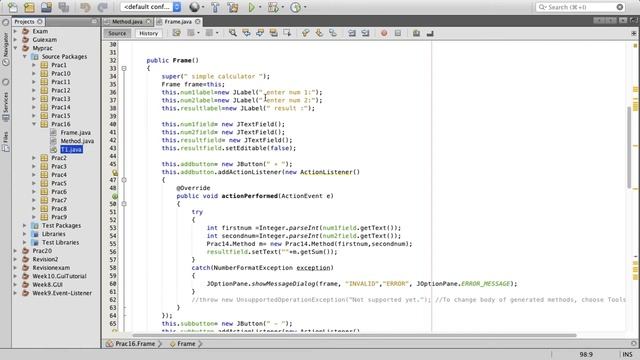This screenshot has height=360, width=640.
Task: Toggle INS insert mode indicator
Action: (627, 354)
